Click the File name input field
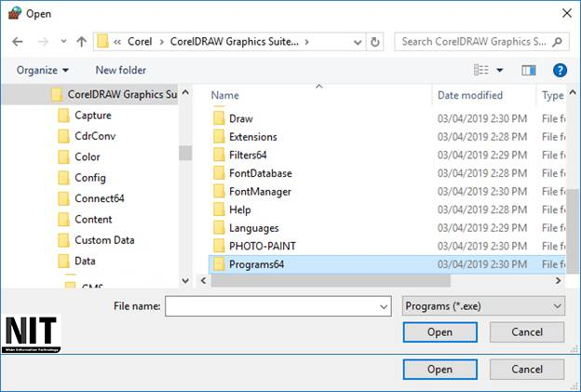This screenshot has height=392, width=581. [x=272, y=306]
